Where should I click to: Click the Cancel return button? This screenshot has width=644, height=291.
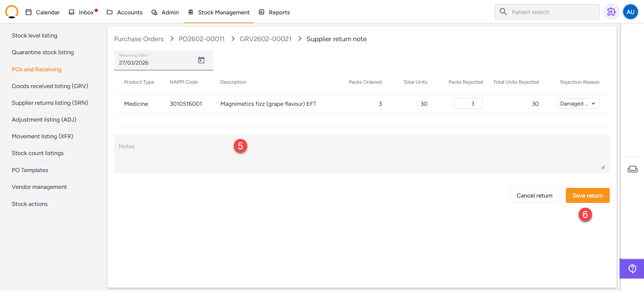click(x=534, y=196)
